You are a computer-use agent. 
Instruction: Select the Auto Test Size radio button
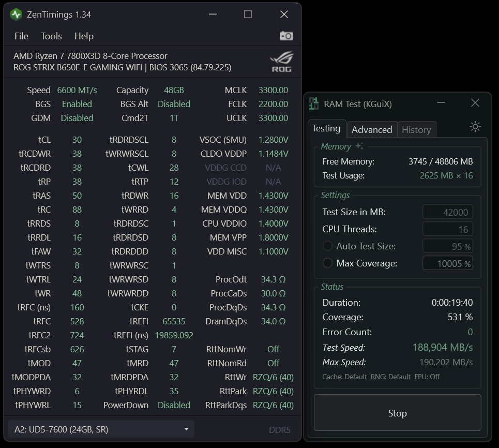point(327,246)
